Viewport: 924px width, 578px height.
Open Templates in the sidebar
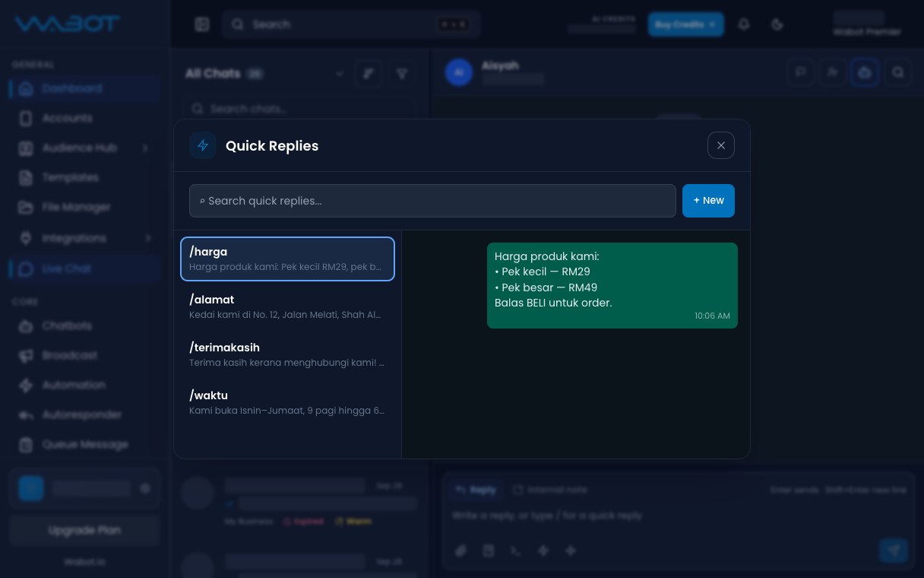pos(84,177)
